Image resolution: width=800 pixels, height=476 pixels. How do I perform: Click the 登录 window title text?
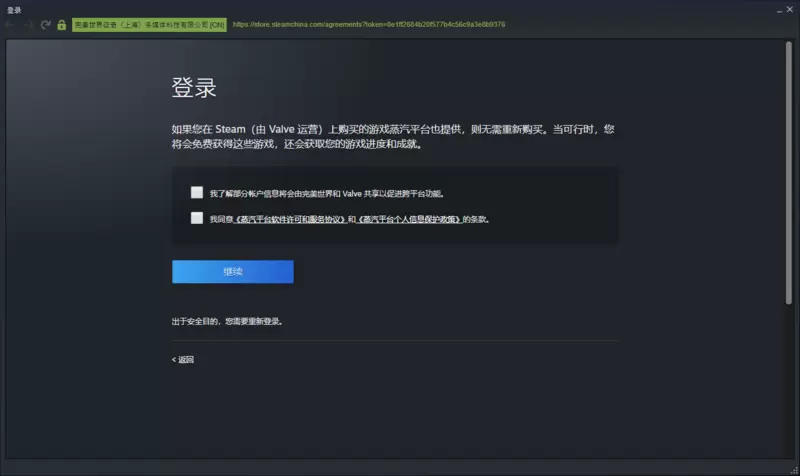(14, 10)
